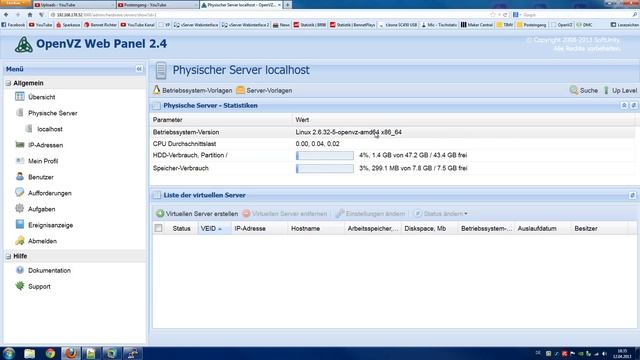Click Einstellungen ändern button
The height and width of the screenshot is (360, 640).
tap(371, 213)
